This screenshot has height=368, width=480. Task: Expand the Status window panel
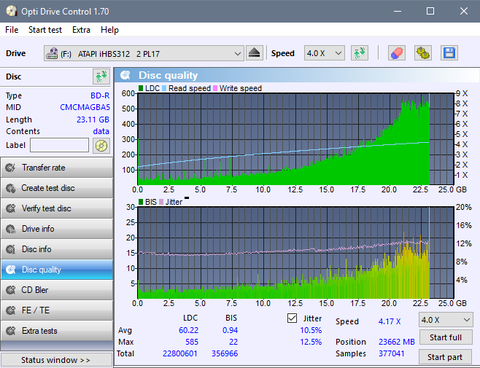(56, 360)
